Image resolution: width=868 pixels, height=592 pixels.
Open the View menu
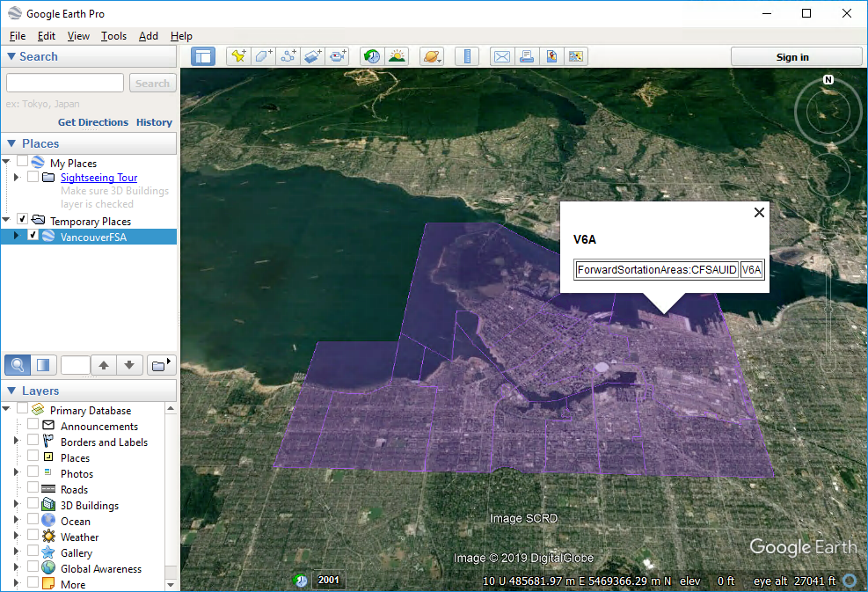coord(78,36)
